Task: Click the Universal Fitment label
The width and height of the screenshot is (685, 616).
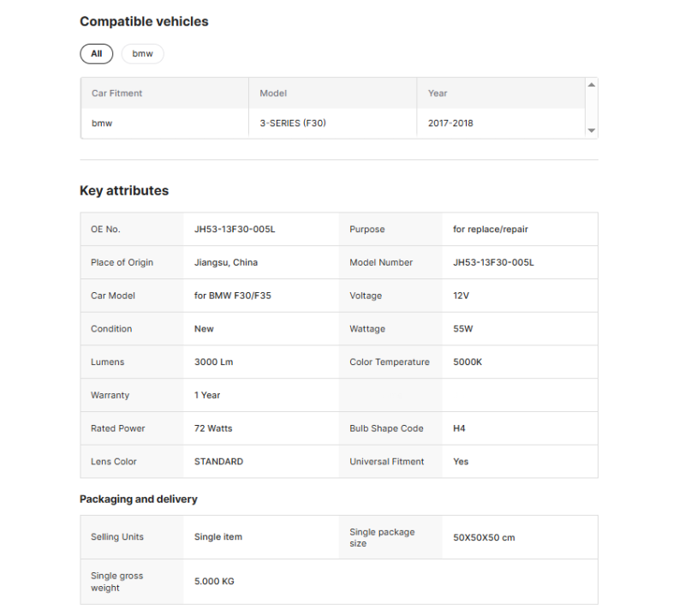Action: coord(387,462)
